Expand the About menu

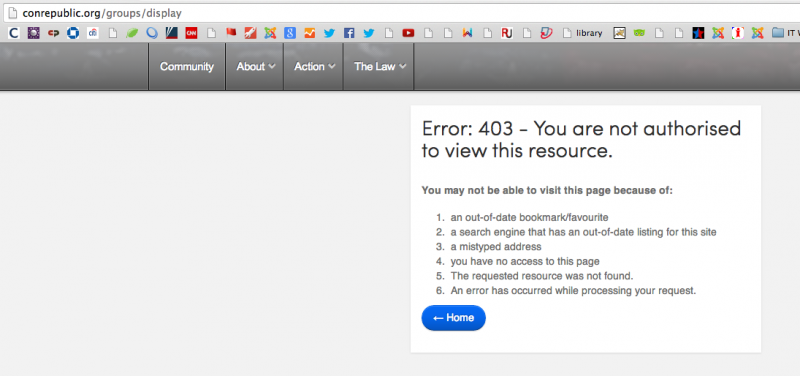click(255, 66)
